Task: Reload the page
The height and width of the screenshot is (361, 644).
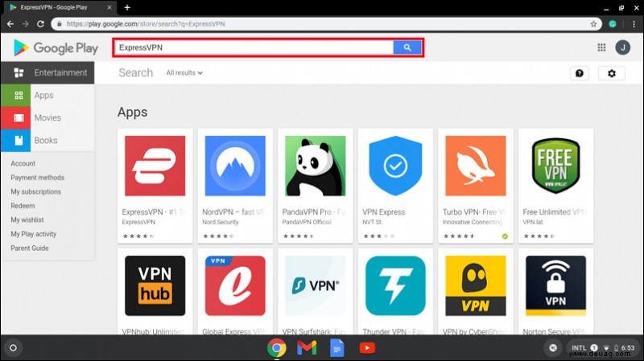Action: point(40,24)
